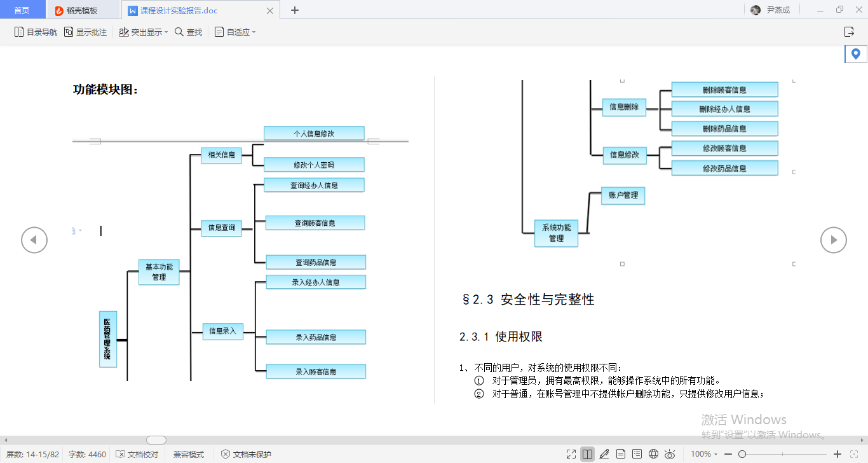Image resolution: width=868 pixels, height=463 pixels.
Task: Click diagram box 查询药品信息
Action: coord(316,262)
